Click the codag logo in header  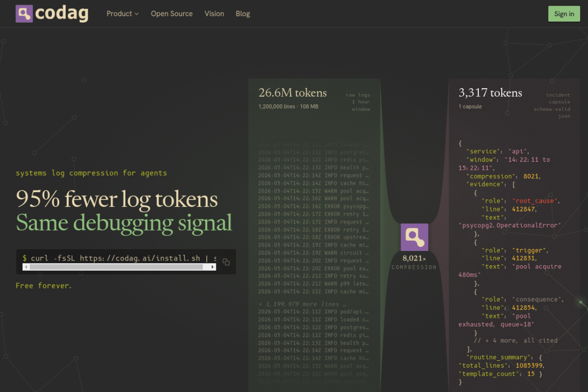[x=52, y=14]
